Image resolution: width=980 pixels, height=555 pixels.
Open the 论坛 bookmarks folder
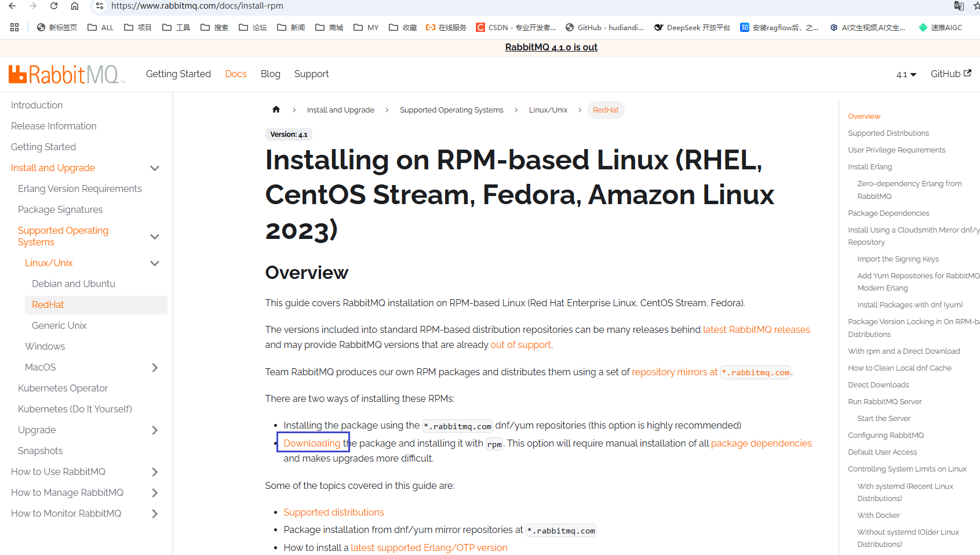pyautogui.click(x=253, y=27)
